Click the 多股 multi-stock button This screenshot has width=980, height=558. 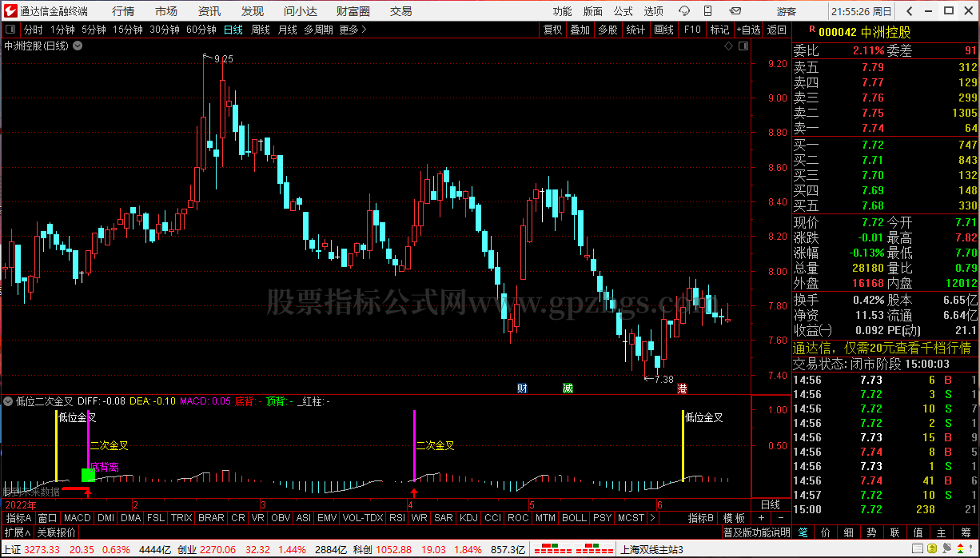coord(608,30)
